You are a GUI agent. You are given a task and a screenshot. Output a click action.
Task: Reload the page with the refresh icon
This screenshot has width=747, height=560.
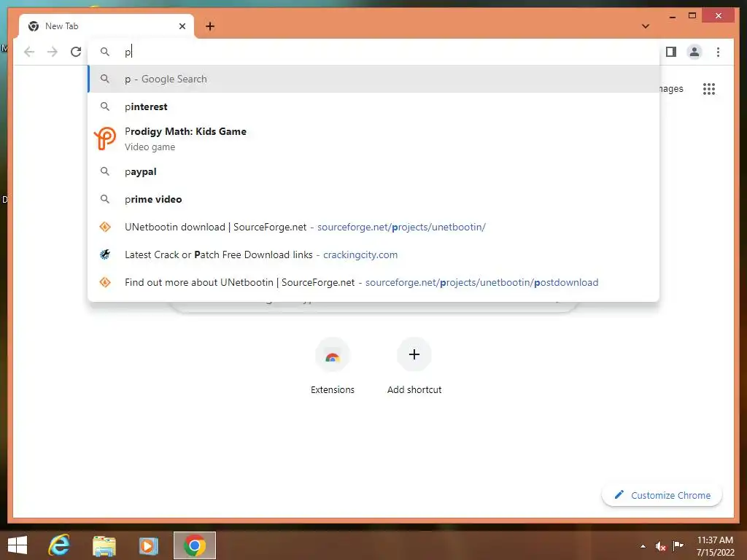click(76, 52)
